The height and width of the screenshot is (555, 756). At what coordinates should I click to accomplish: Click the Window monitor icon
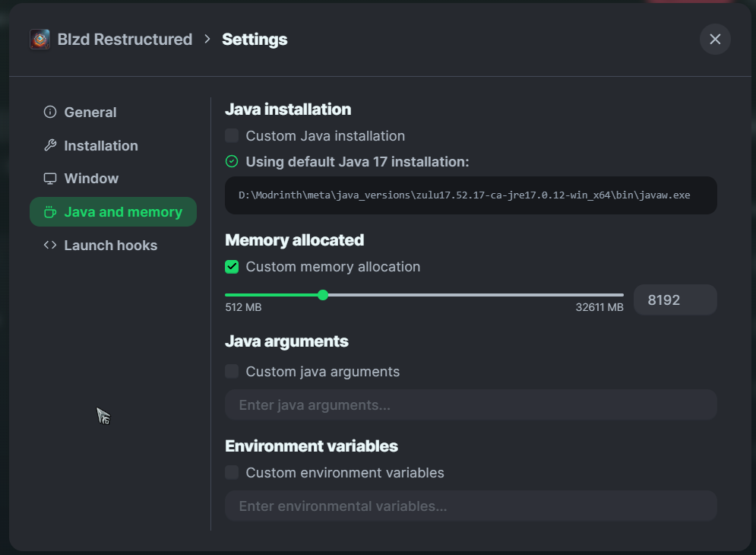pos(50,179)
